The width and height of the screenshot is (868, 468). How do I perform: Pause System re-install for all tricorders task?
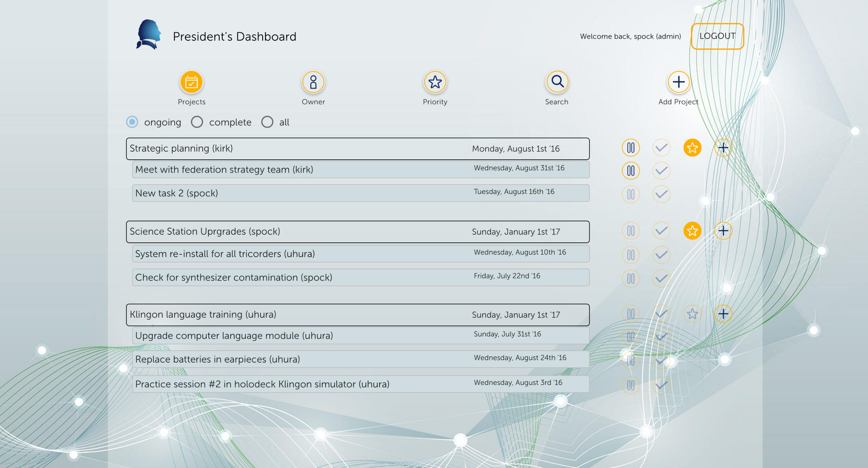coord(631,255)
